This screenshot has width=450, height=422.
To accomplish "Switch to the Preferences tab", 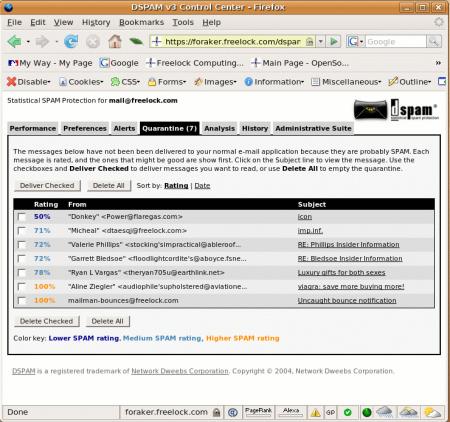I will pos(85,128).
